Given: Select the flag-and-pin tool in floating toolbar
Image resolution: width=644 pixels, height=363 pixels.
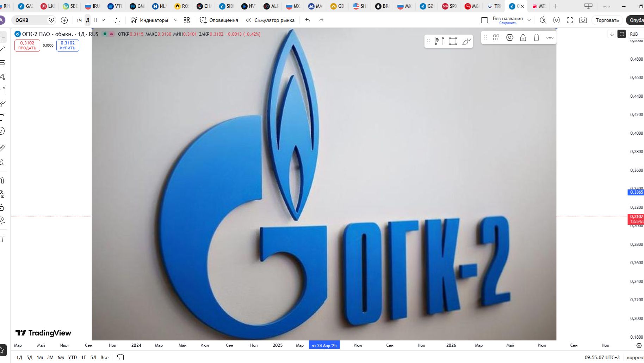Looking at the screenshot, I should (x=439, y=41).
